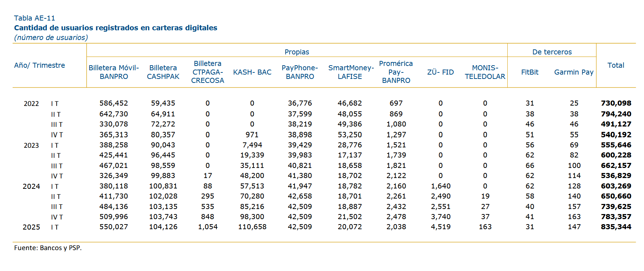Click the SmartMoney value '53,250'

(x=349, y=135)
